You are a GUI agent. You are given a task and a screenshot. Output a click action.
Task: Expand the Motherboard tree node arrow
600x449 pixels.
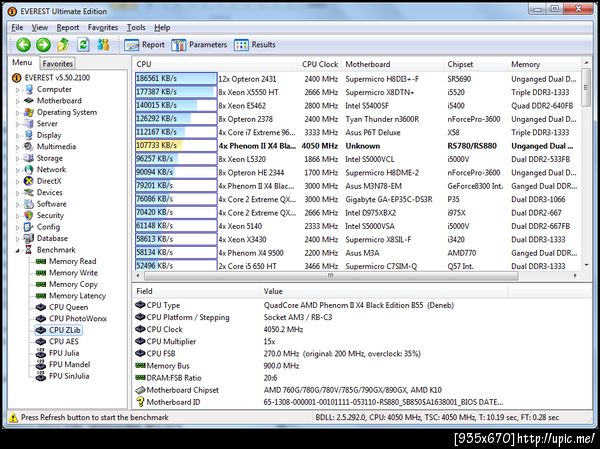click(17, 102)
